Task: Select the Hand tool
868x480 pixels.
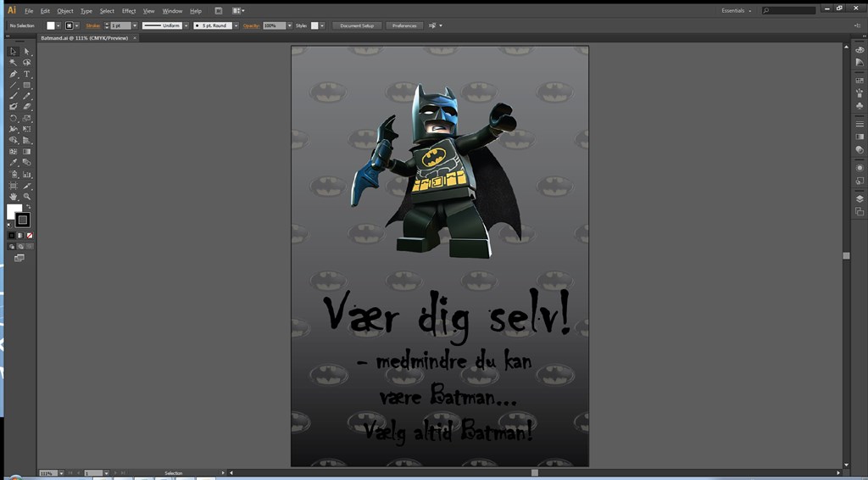Action: coord(14,197)
